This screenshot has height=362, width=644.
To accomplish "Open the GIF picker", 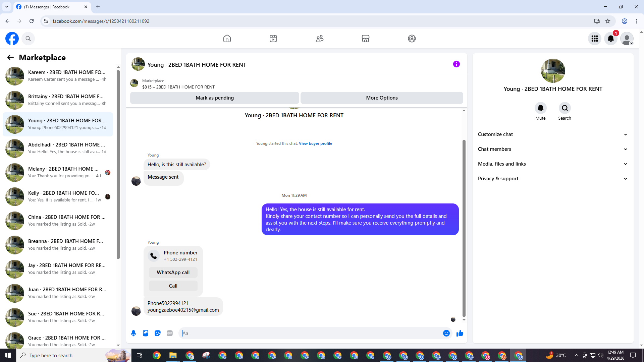I will coord(170,333).
